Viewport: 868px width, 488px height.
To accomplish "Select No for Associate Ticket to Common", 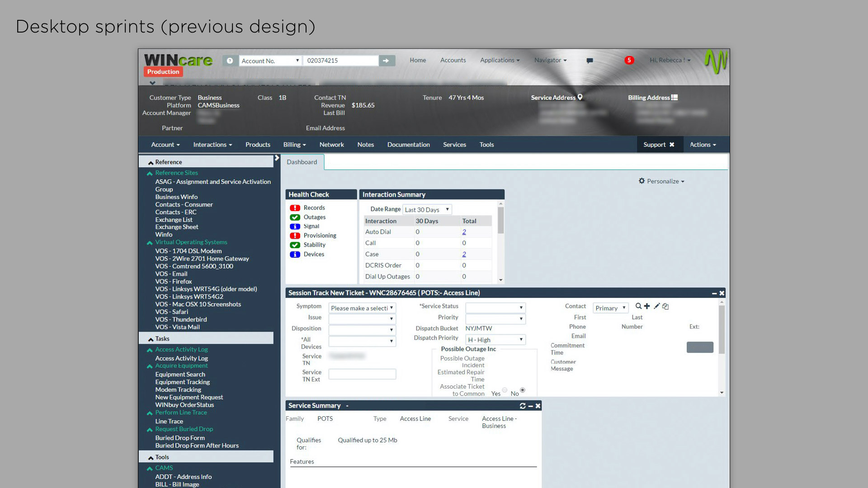I will coord(523,390).
